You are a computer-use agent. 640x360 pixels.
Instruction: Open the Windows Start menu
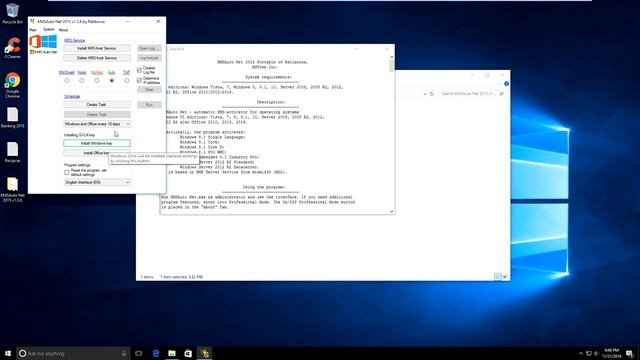tap(8, 353)
